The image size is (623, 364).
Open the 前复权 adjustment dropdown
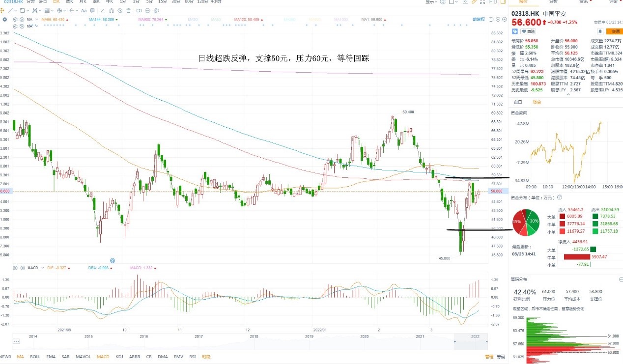(479, 20)
